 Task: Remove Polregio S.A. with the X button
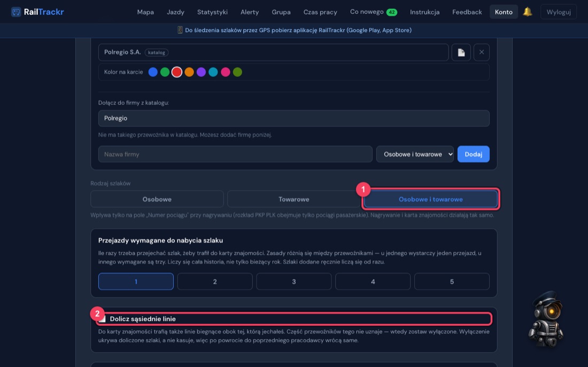tap(482, 52)
